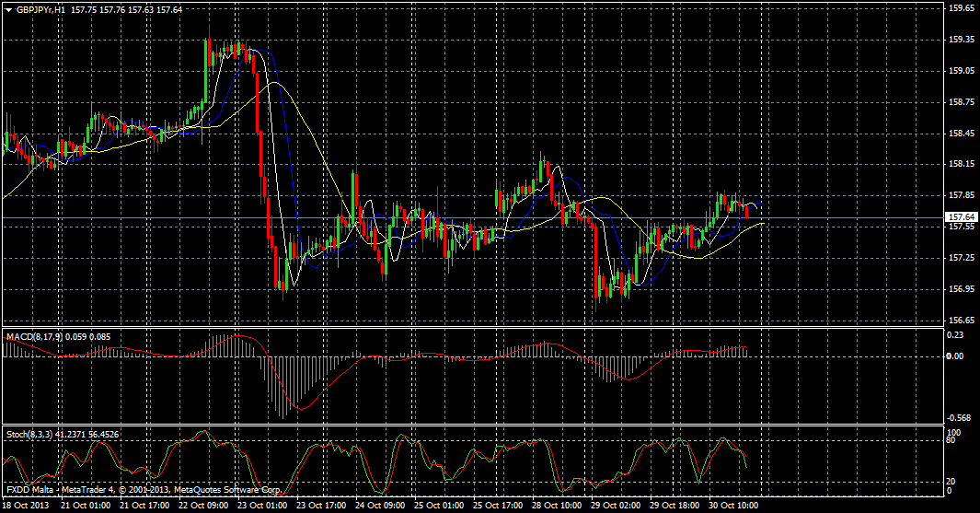
Task: Click the 159.05 price axis label
Action: [962, 71]
